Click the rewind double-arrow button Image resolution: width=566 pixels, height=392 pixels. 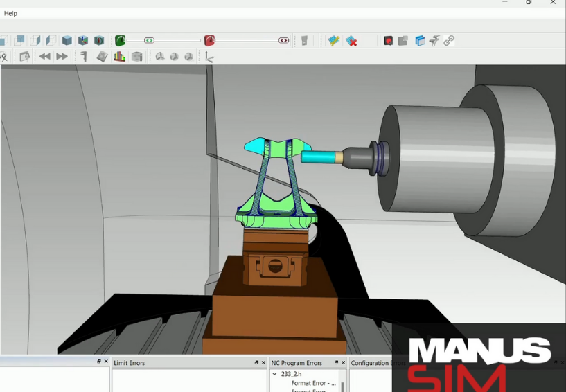(x=45, y=57)
